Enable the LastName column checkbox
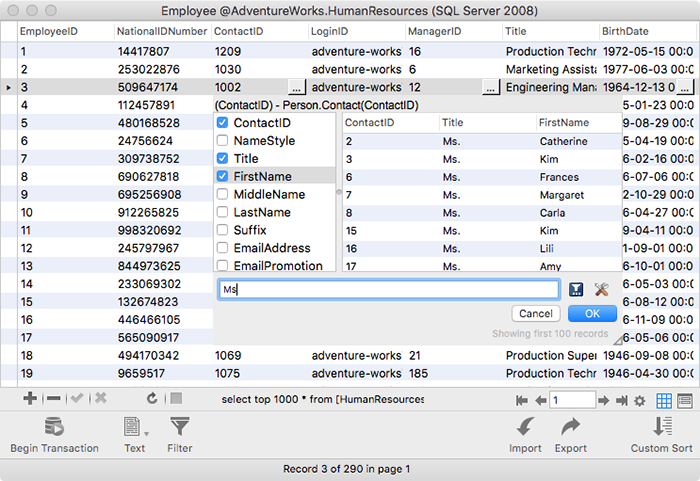 [x=223, y=212]
